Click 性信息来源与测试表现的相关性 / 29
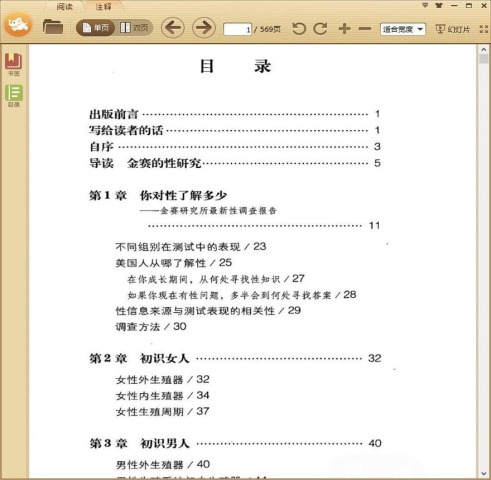491x480 pixels. tap(208, 311)
